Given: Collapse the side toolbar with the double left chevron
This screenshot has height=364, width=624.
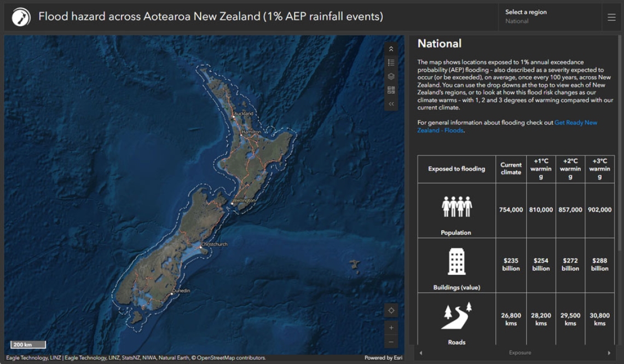Looking at the screenshot, I should click(x=391, y=104).
